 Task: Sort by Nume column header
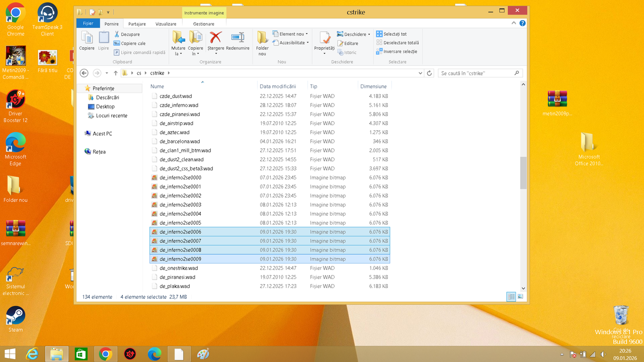(x=203, y=86)
